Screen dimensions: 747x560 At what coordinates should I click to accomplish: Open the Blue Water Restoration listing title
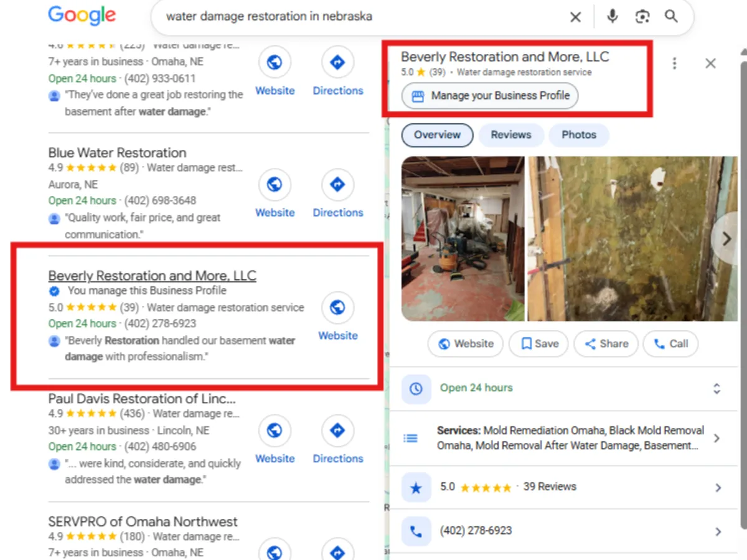pos(117,152)
